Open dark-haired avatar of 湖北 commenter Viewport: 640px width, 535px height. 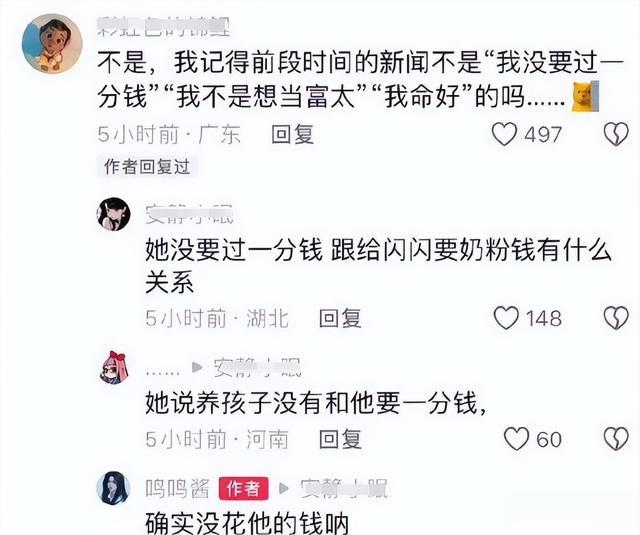click(x=113, y=214)
